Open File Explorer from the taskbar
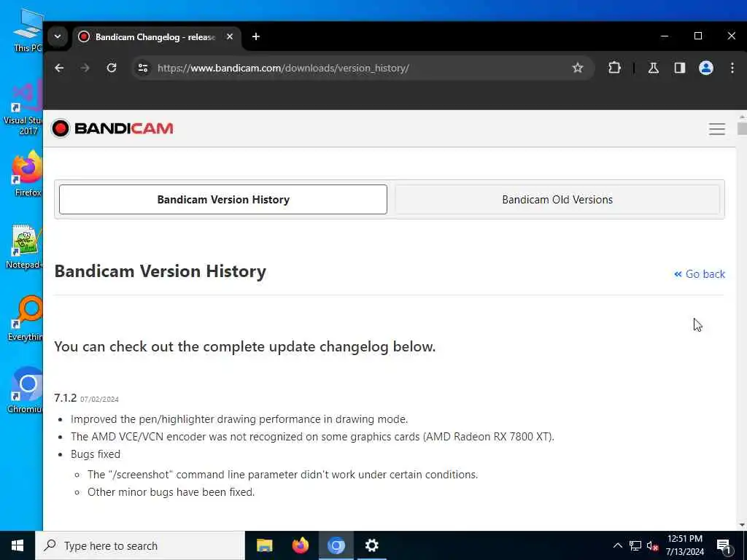 pyautogui.click(x=264, y=545)
